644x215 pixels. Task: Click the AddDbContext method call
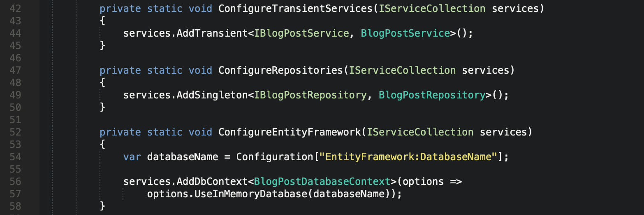point(212,181)
